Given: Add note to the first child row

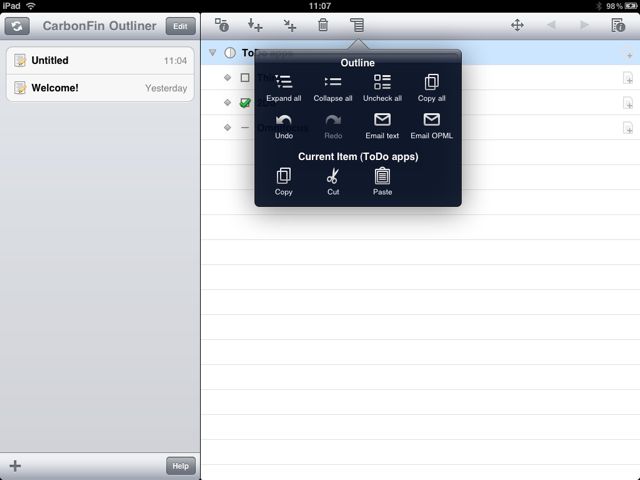Looking at the screenshot, I should 628,78.
